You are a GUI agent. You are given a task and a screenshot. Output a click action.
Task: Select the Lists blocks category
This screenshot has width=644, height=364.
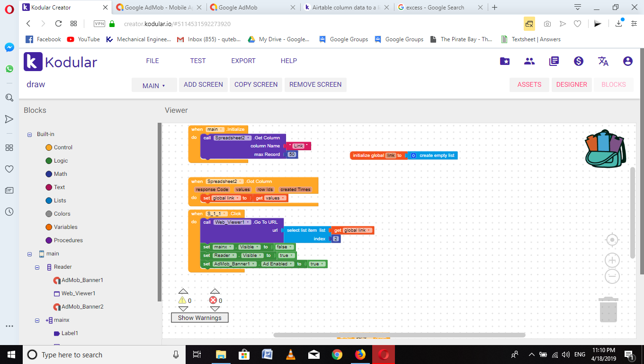(55, 200)
